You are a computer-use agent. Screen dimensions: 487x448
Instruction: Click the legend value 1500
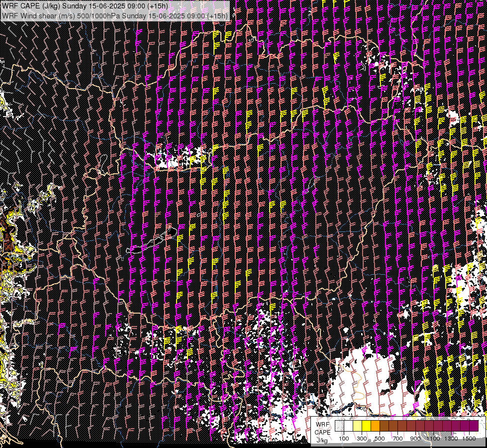pos(469,439)
